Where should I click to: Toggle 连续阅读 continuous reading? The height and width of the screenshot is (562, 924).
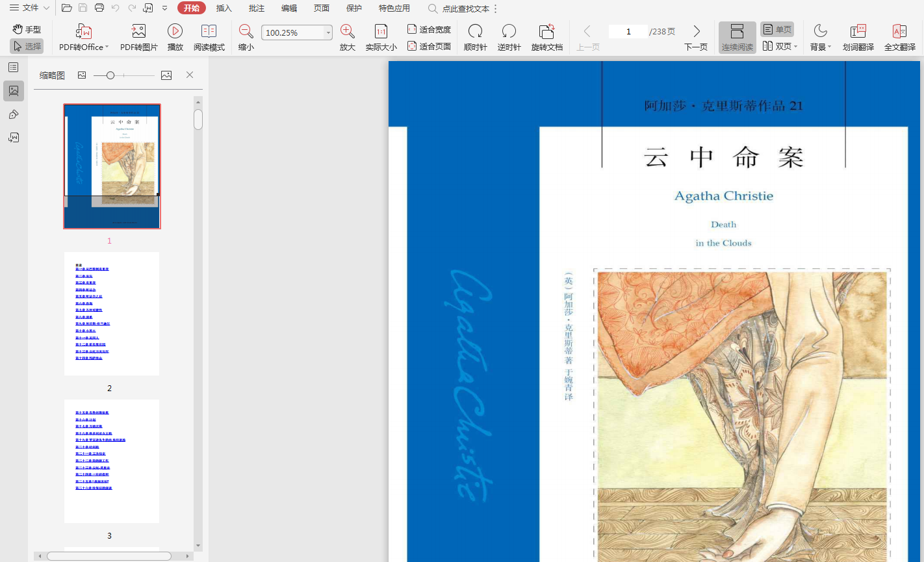pos(737,37)
